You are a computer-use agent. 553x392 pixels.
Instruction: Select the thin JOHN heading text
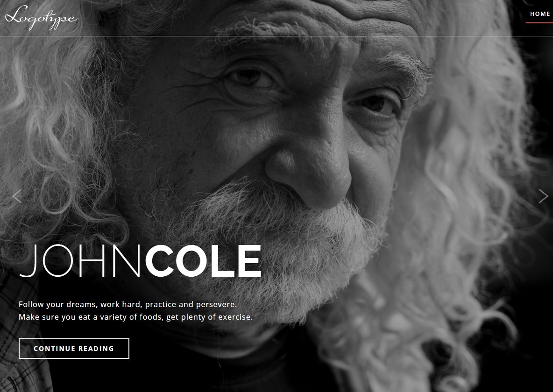(80, 261)
